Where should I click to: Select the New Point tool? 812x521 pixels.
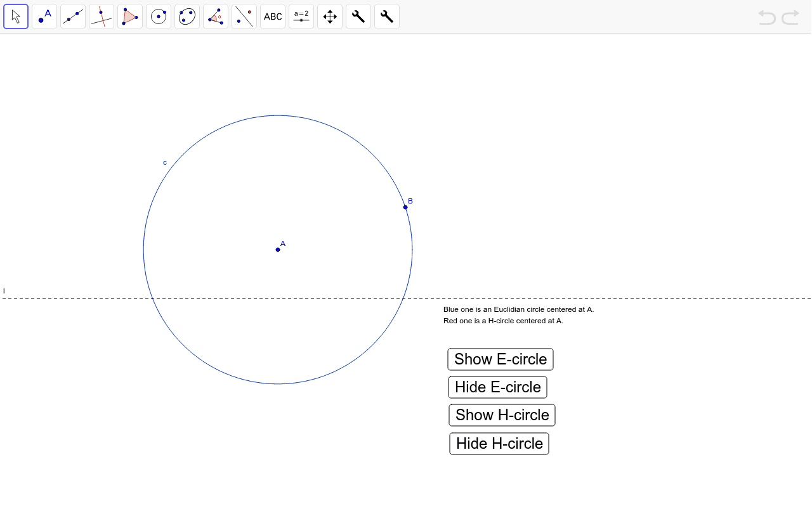pyautogui.click(x=44, y=16)
